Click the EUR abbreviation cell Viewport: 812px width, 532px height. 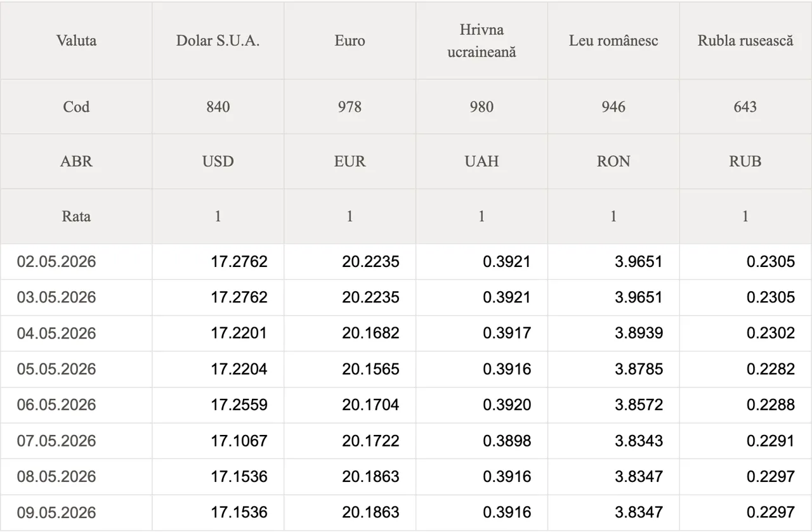tap(350, 161)
